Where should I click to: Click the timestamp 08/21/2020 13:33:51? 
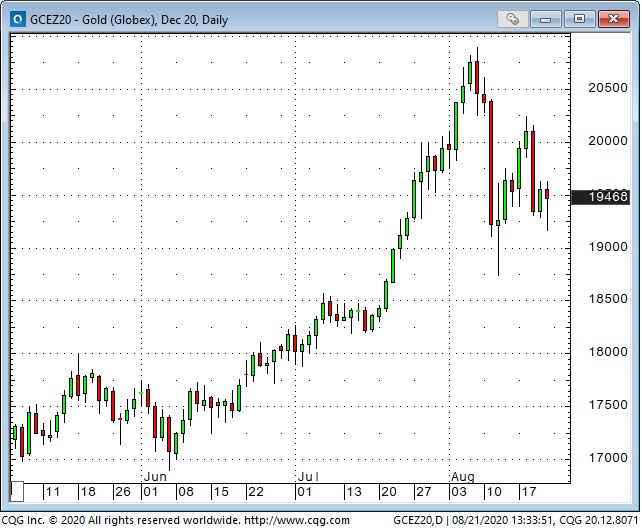tap(502, 521)
